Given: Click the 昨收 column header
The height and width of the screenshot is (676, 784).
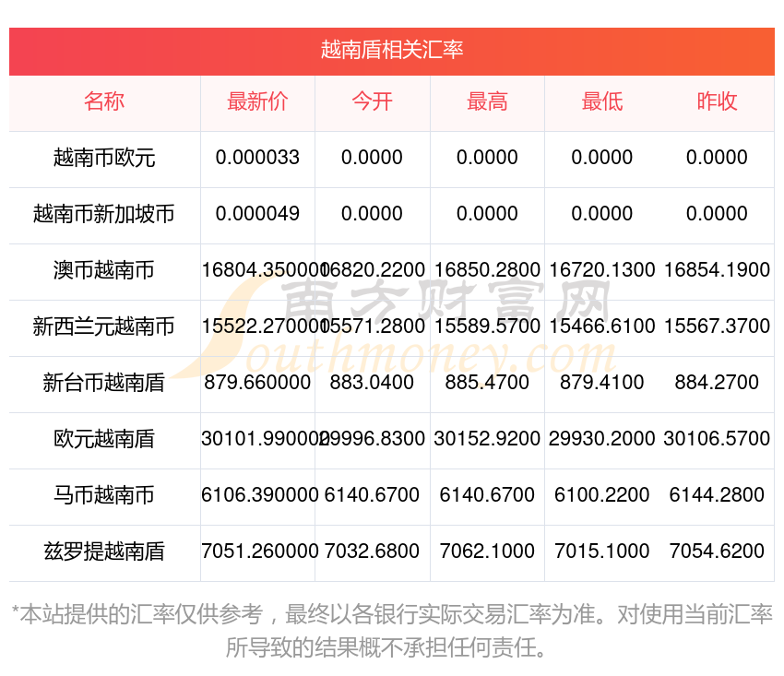Looking at the screenshot, I should point(717,101).
